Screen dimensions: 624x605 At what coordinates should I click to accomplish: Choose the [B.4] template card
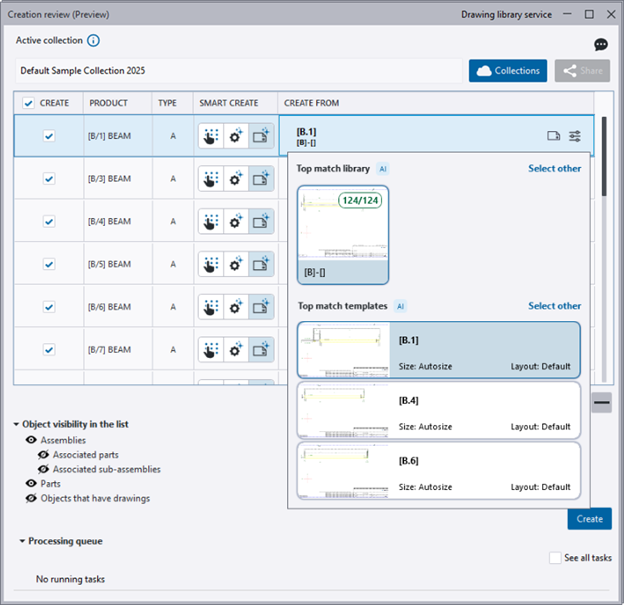pyautogui.click(x=439, y=410)
